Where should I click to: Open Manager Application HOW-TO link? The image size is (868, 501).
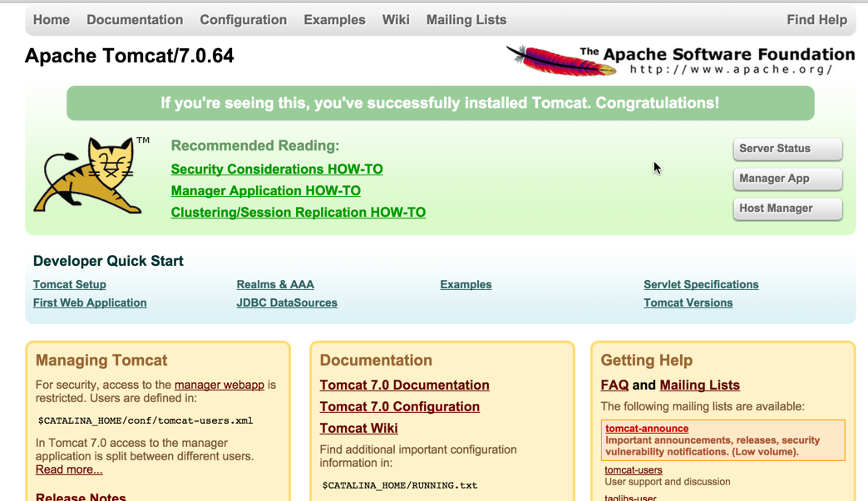[266, 191]
